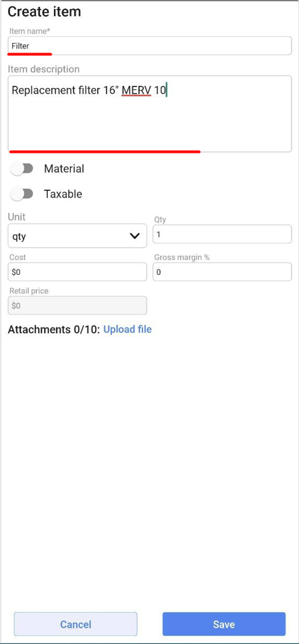Select the Material label text
Viewport: 299px width, 644px height.
(x=64, y=169)
